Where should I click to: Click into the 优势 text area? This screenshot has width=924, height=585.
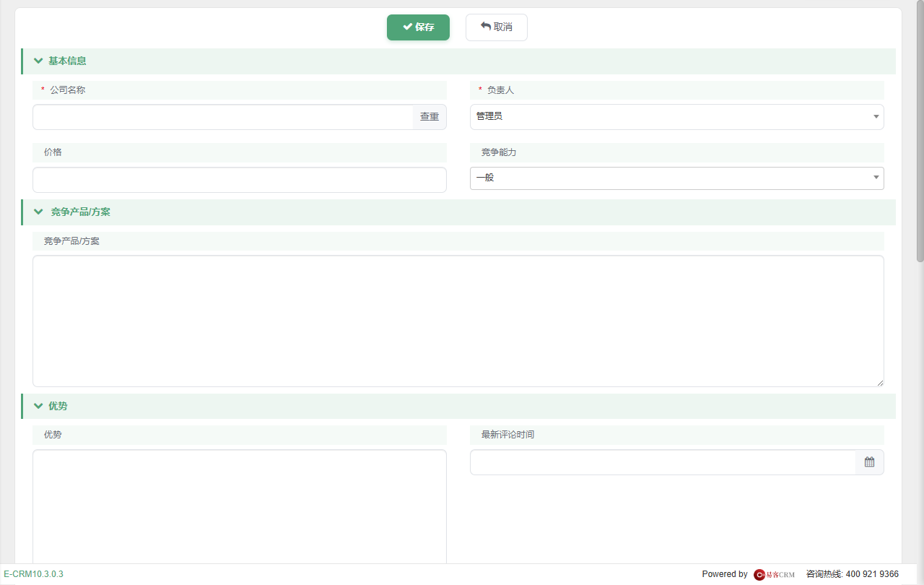[240, 506]
